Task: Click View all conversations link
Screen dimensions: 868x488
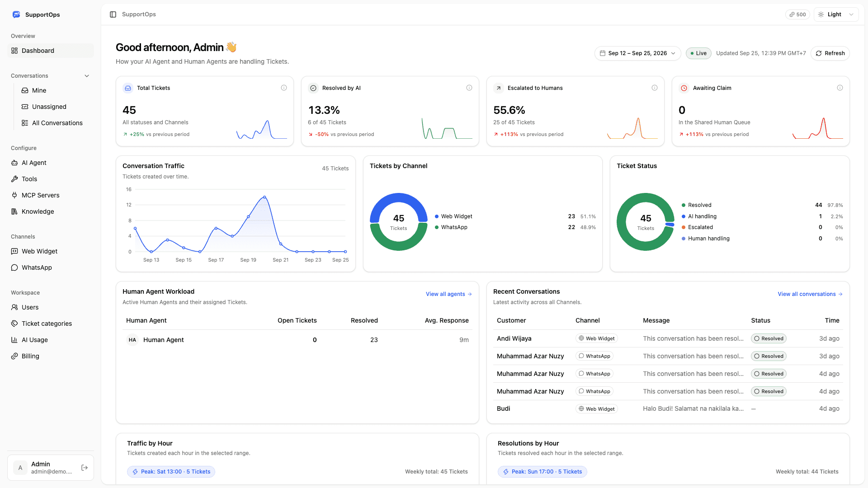Action: pyautogui.click(x=810, y=294)
